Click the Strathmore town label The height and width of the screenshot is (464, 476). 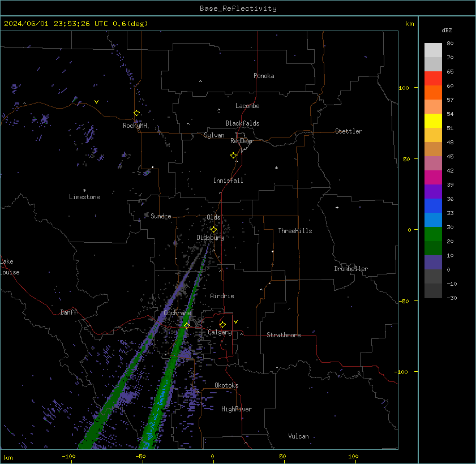point(284,335)
